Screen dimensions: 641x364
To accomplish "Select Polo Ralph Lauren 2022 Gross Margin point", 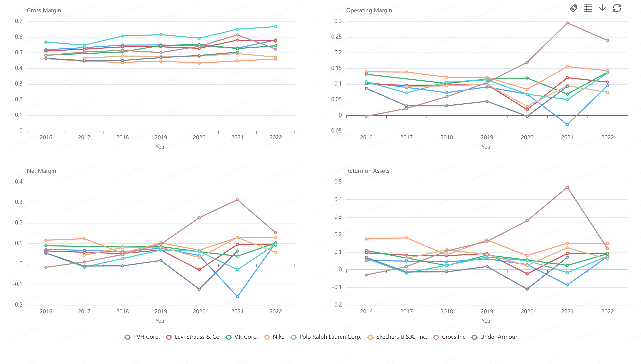I will click(x=276, y=27).
